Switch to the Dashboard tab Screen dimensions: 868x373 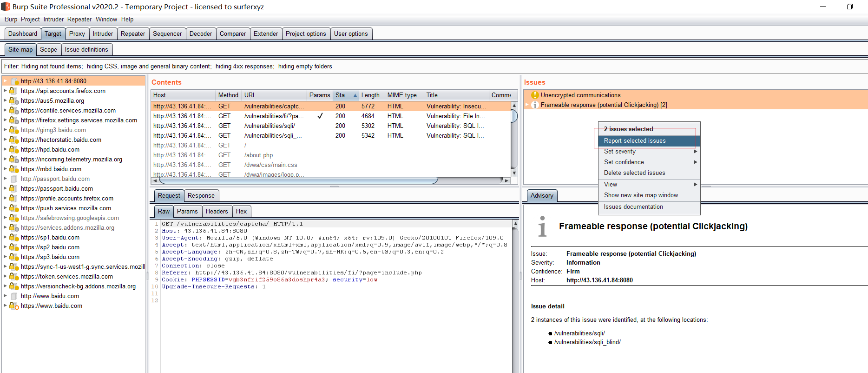22,34
